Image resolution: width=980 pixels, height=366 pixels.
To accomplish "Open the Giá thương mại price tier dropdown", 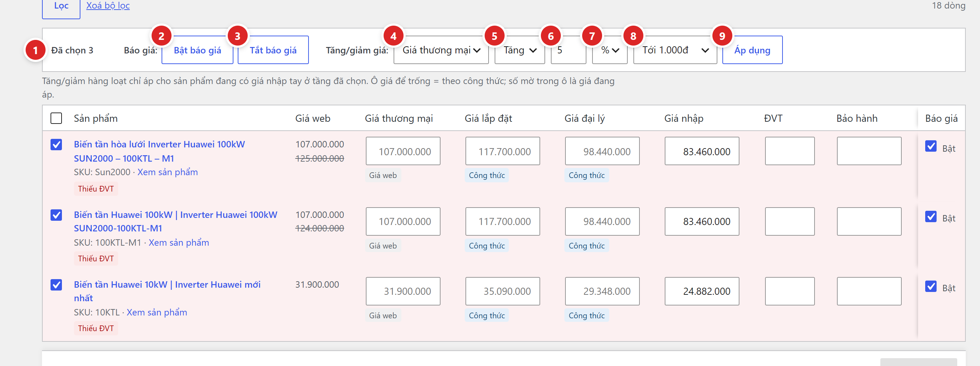I will tap(441, 50).
